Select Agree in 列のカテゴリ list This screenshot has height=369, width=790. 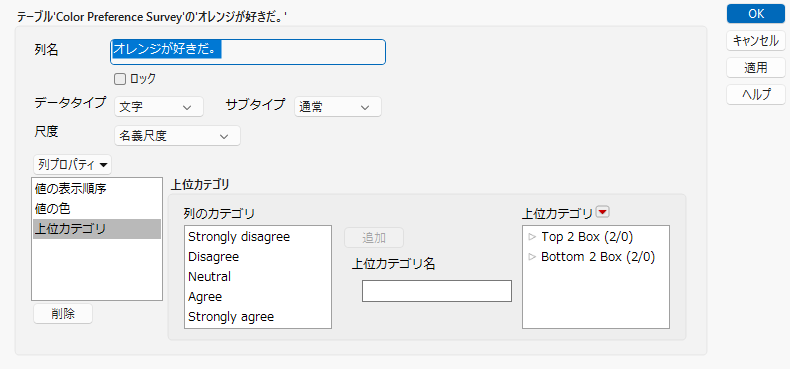258,297
